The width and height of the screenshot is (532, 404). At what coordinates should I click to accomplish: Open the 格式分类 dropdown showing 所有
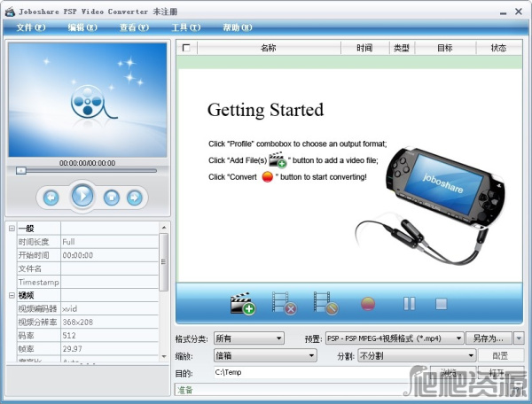[x=249, y=338]
